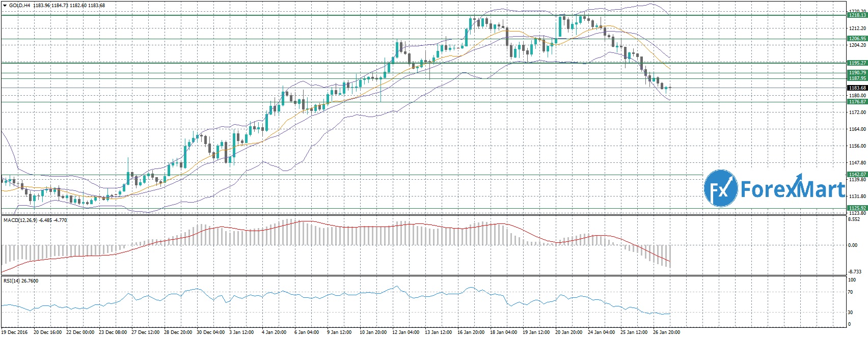This screenshot has width=868, height=338.
Task: Click the 22 Dec 00:00 time label
Action: (80, 332)
